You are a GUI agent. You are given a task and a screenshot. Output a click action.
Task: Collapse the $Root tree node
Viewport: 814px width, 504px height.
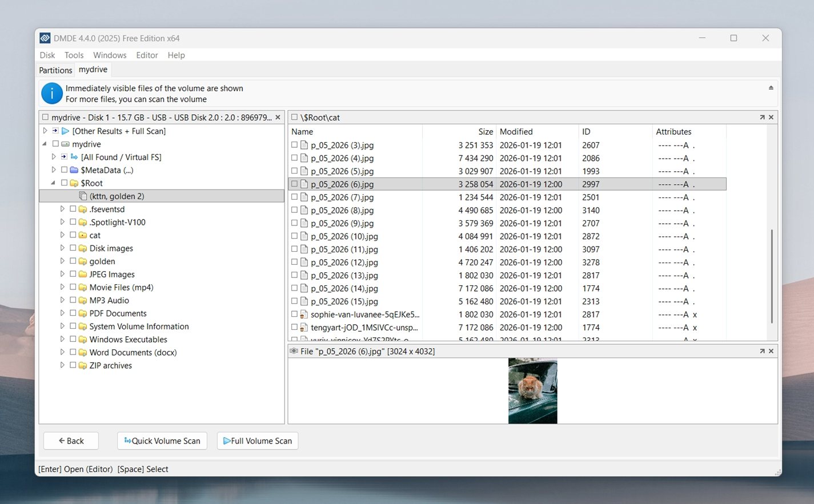[54, 183]
